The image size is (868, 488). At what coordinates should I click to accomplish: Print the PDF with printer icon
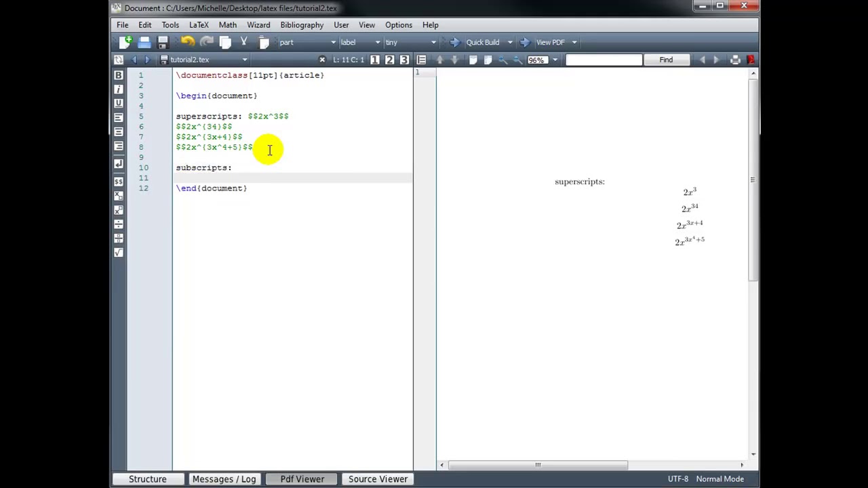[736, 60]
